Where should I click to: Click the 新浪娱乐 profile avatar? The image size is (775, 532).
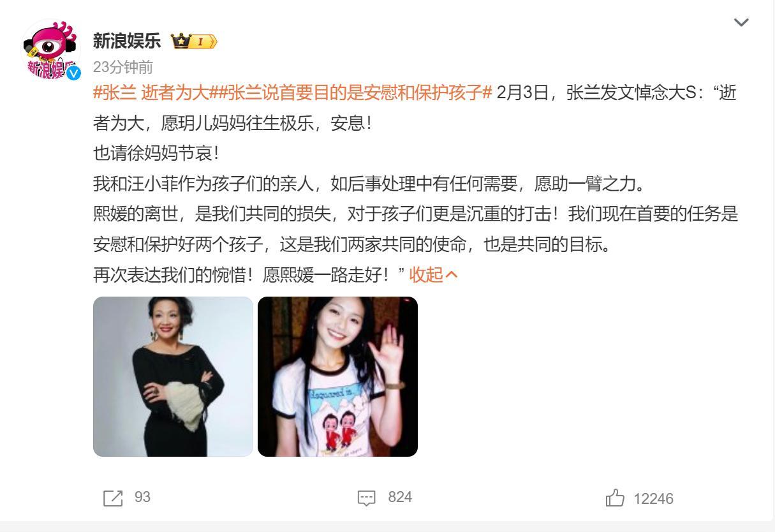tap(52, 50)
